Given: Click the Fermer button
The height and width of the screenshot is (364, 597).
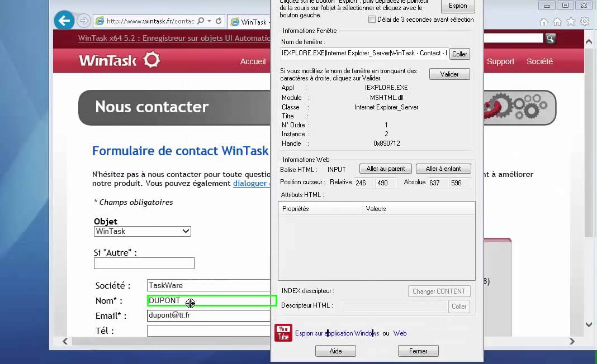Looking at the screenshot, I should click(418, 351).
